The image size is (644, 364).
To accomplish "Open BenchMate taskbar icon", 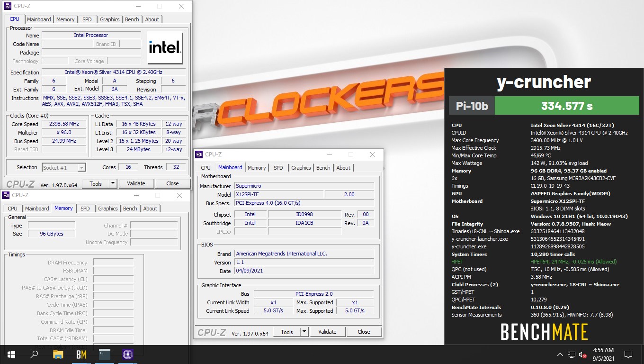I will 81,354.
